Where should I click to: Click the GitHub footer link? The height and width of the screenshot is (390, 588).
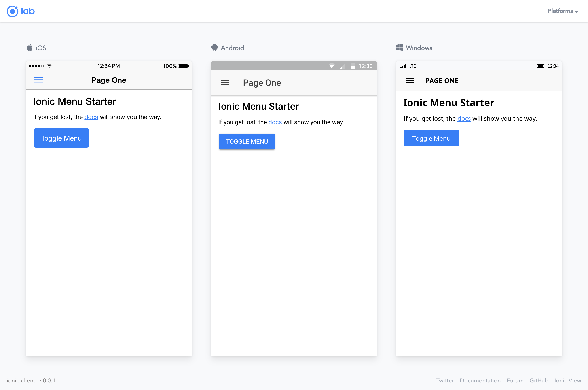click(539, 380)
